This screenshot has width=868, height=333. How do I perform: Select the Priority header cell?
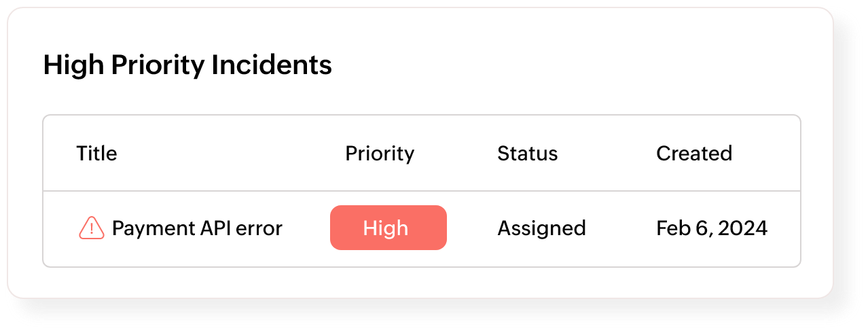tap(380, 154)
